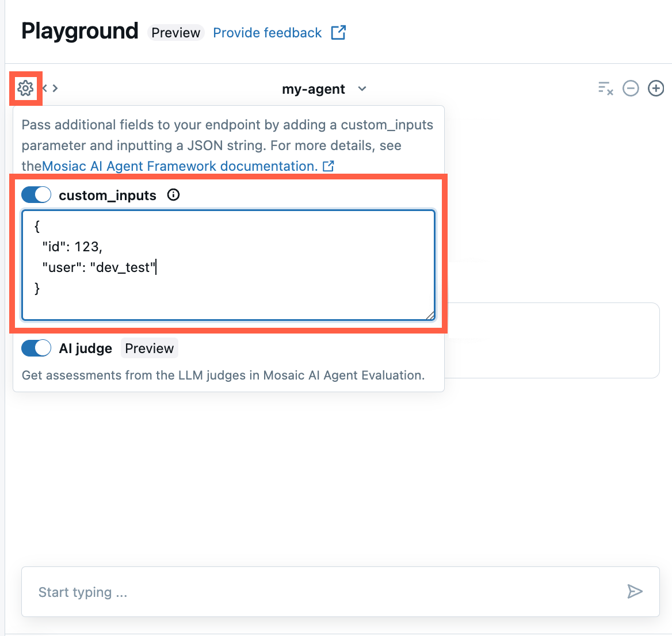Viewport: 672px width, 636px height.
Task: Click the clear chat history icon
Action: pyautogui.click(x=605, y=89)
